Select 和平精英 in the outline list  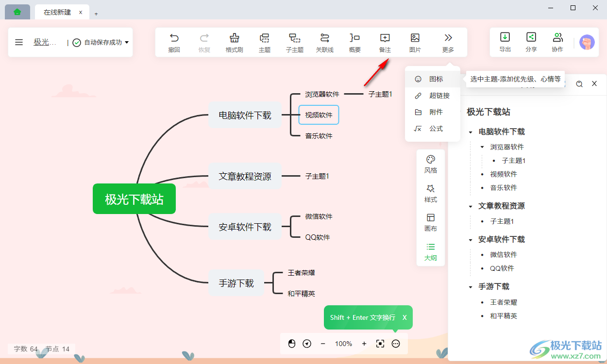504,316
